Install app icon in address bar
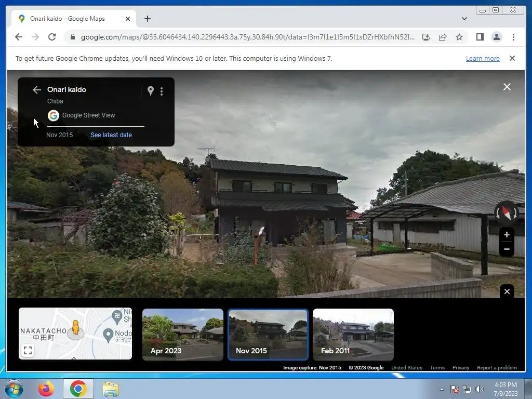This screenshot has width=532, height=399. pos(426,37)
